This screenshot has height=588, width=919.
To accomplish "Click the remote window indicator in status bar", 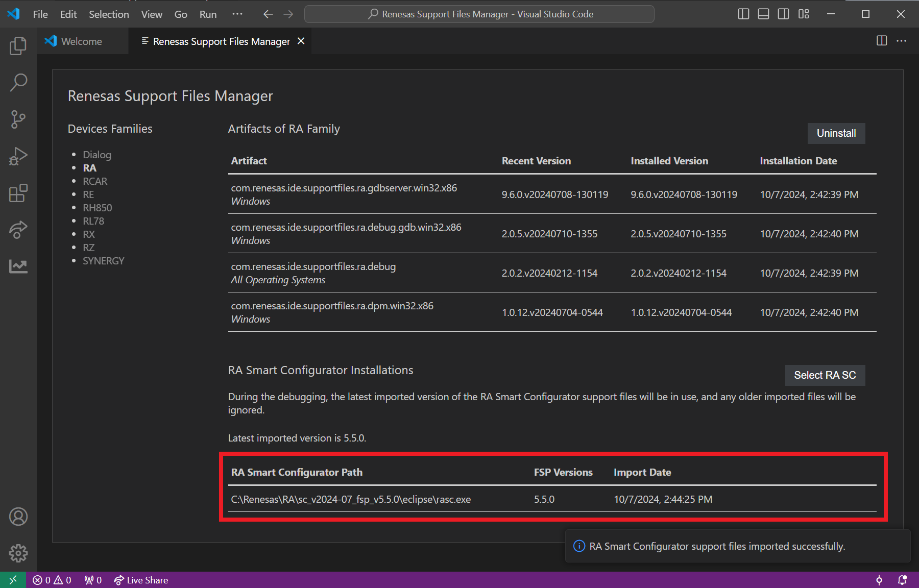I will [13, 580].
